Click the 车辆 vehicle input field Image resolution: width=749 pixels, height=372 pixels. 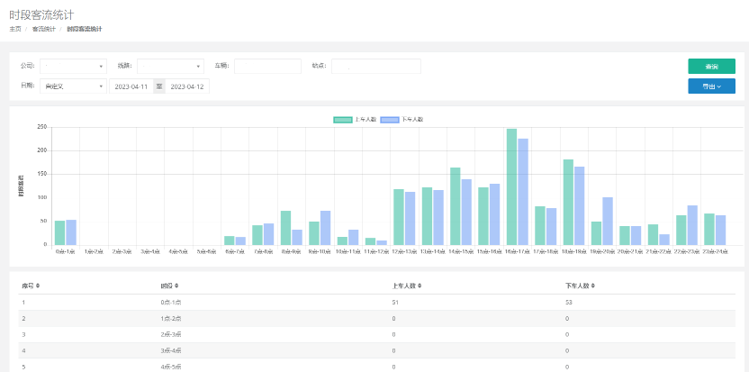(x=268, y=66)
